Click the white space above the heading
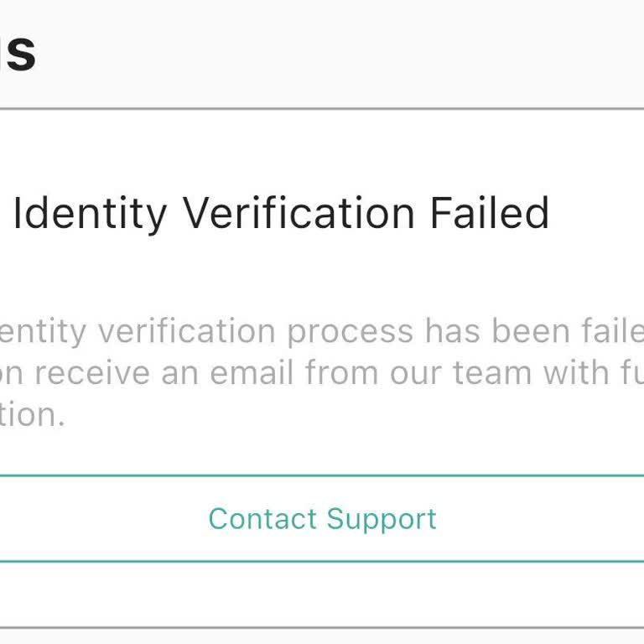This screenshot has width=644, height=644. (x=322, y=151)
